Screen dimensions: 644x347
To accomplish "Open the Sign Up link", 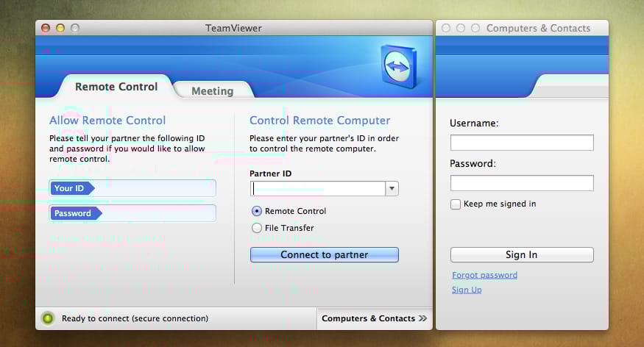I will click(x=467, y=290).
